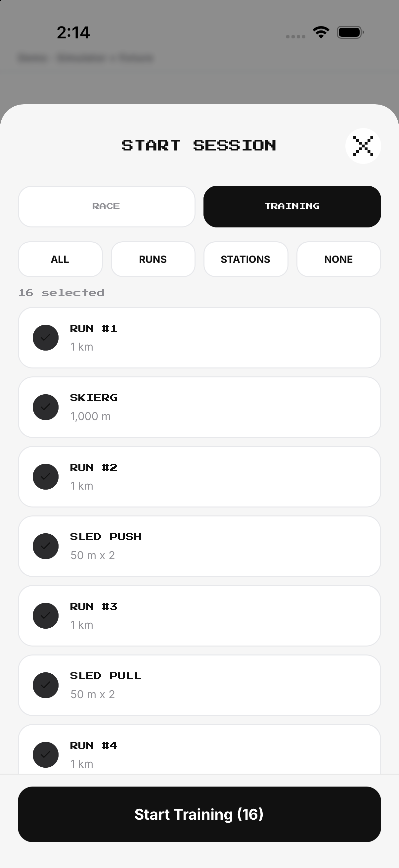Toggle the Run #3 check icon

45,616
